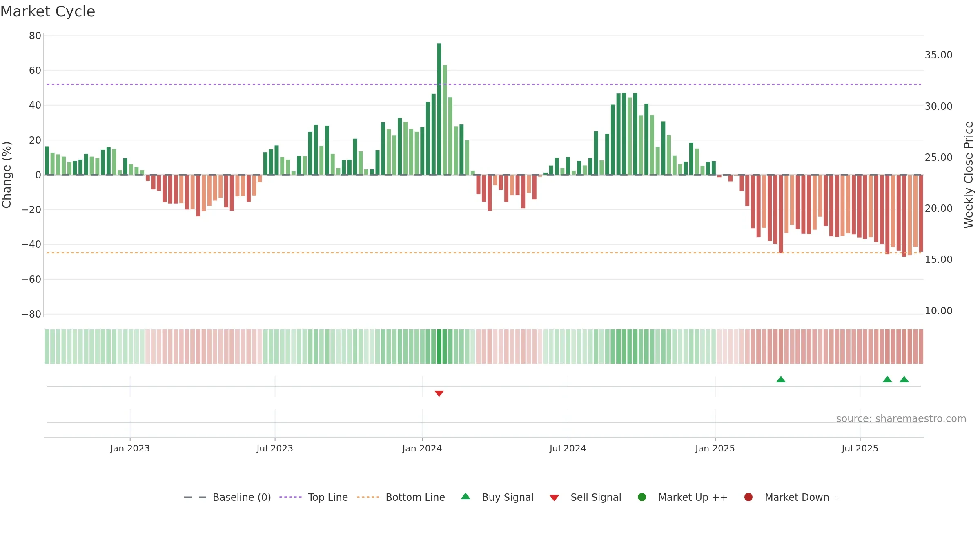Viewport: 980px width, 551px height.
Task: Click the Weekly Close Price axis title
Action: 969,175
